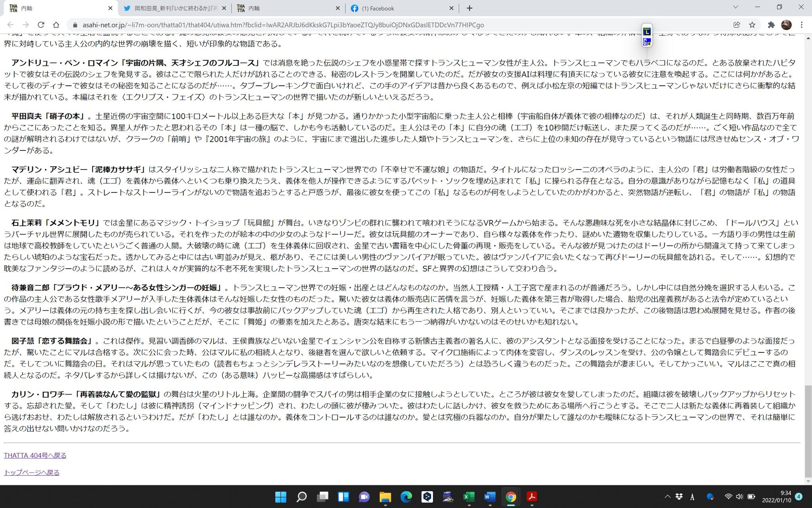This screenshot has height=508, width=812.
Task: Show hidden system tray icons
Action: point(667,497)
